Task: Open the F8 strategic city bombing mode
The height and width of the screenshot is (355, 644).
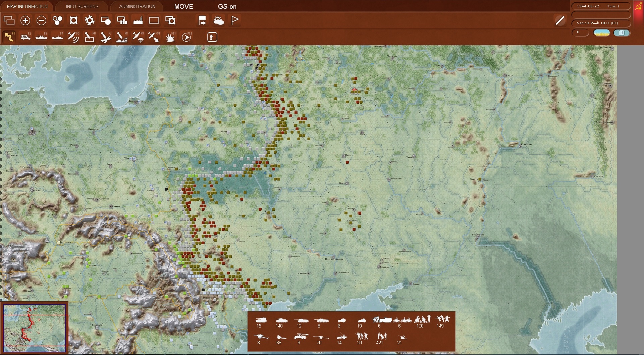Action: pos(122,37)
